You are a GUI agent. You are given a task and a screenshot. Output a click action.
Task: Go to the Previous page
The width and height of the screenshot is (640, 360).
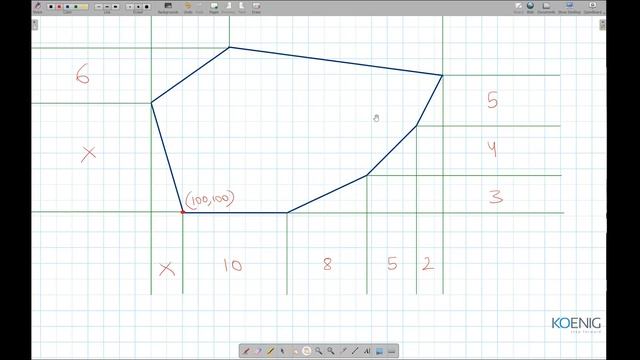pos(228,7)
